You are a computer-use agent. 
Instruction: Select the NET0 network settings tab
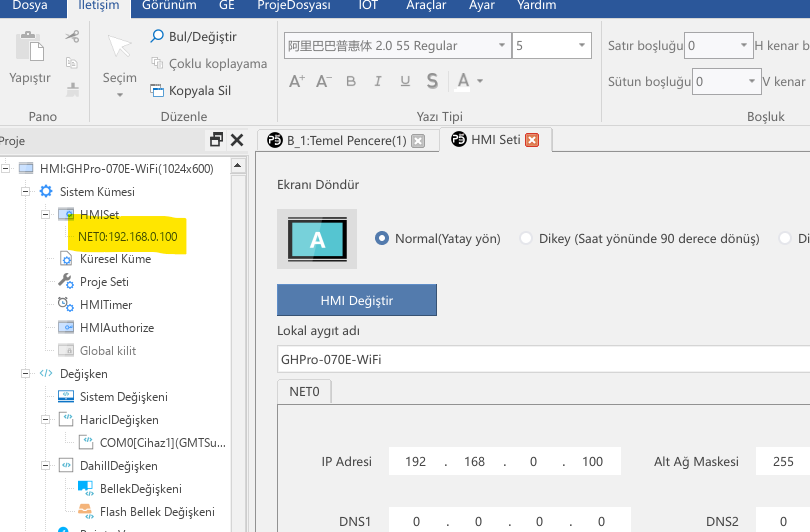[x=304, y=391]
